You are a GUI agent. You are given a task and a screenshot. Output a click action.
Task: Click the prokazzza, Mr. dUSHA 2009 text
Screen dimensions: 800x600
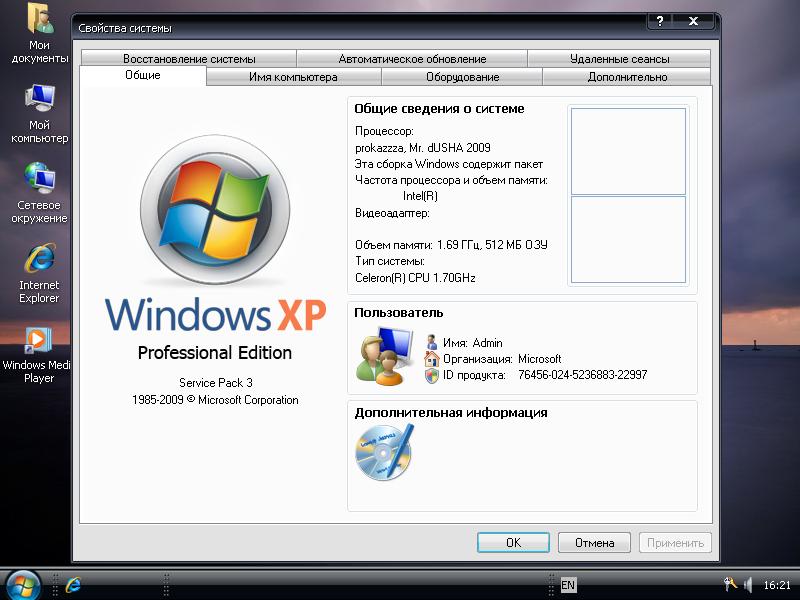coord(423,148)
